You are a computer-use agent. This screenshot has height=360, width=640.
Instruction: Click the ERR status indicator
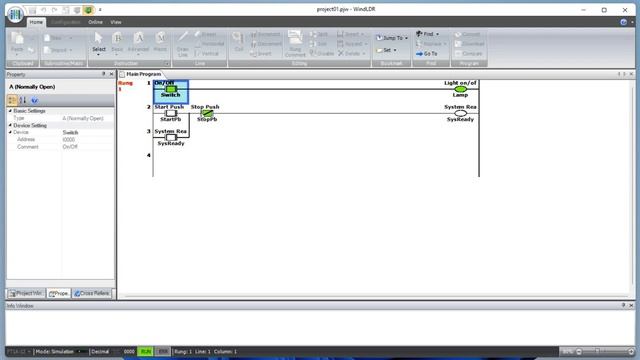[163, 351]
